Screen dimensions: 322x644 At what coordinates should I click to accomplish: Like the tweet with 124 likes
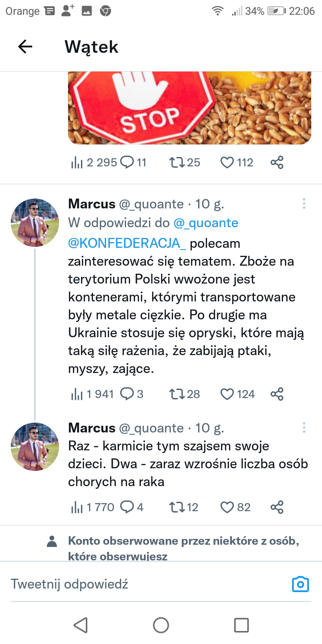pyautogui.click(x=227, y=394)
